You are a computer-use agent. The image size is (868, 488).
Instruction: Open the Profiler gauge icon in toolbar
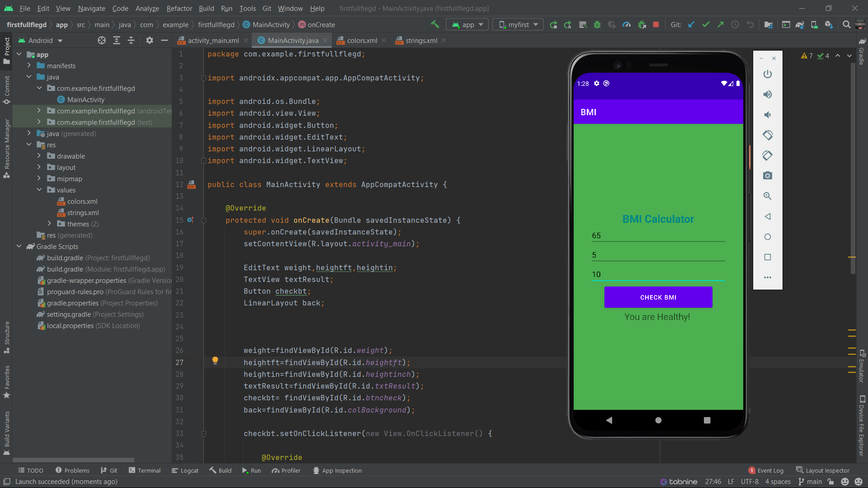627,24
